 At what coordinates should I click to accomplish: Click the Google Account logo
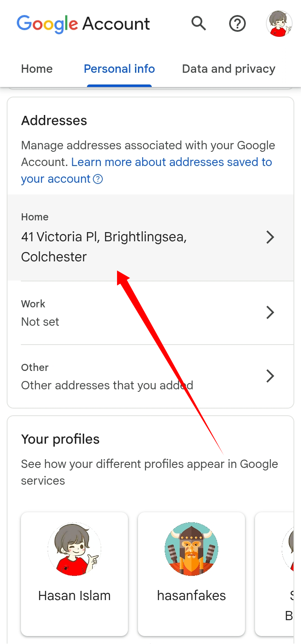tap(83, 23)
